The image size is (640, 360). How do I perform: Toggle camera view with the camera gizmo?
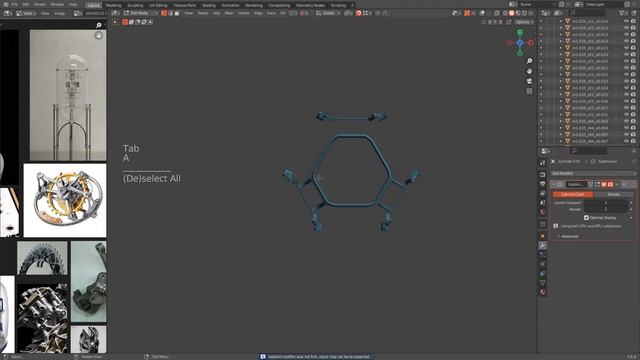coord(529,81)
